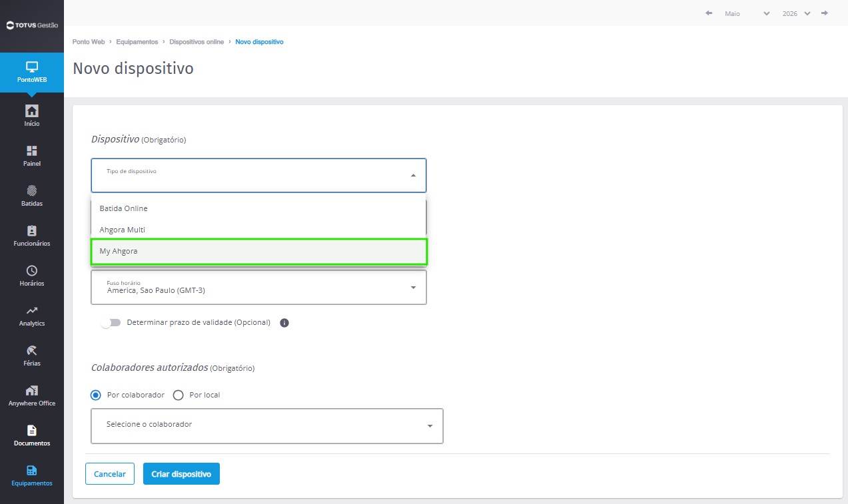Image resolution: width=848 pixels, height=504 pixels.
Task: Select the Por colaborador radio button
Action: tap(96, 395)
